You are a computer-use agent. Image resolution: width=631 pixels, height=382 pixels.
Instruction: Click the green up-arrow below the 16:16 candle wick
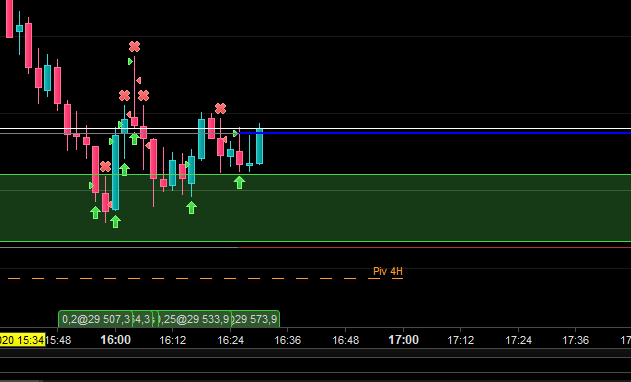point(192,208)
